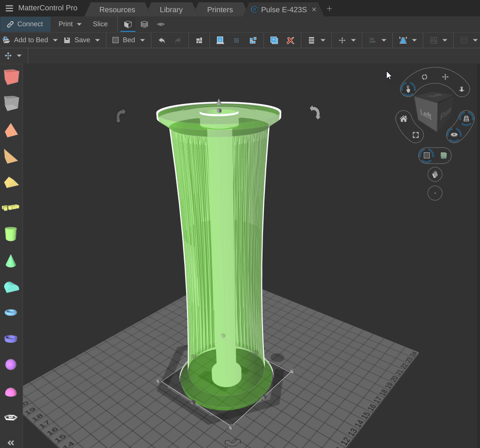Switch to the Library tab
The image size is (480, 448).
171,10
